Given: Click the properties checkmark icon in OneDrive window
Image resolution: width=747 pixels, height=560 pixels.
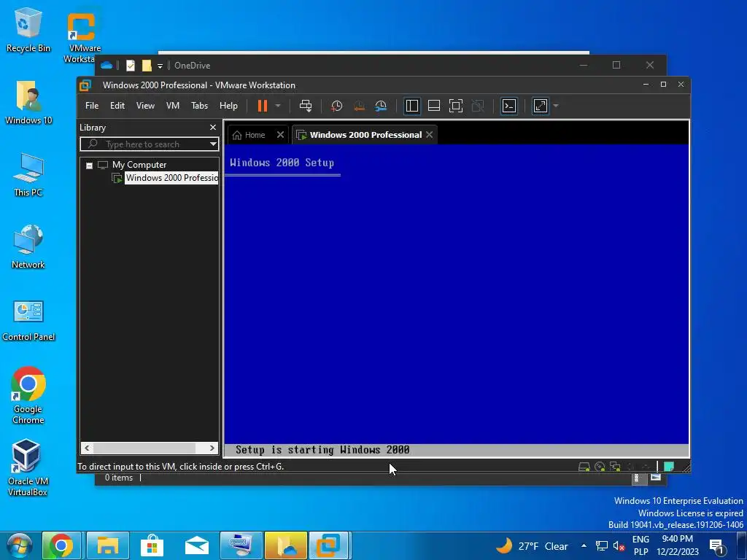Looking at the screenshot, I should pyautogui.click(x=131, y=65).
